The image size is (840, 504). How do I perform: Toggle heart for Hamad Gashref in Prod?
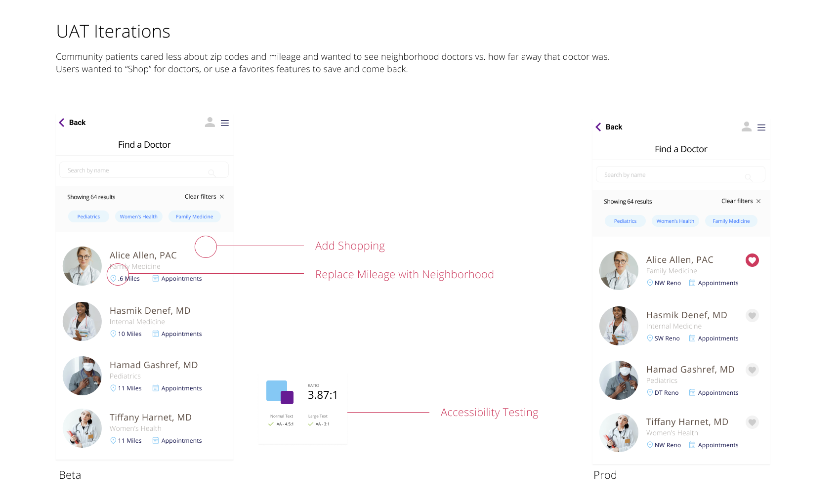752,370
